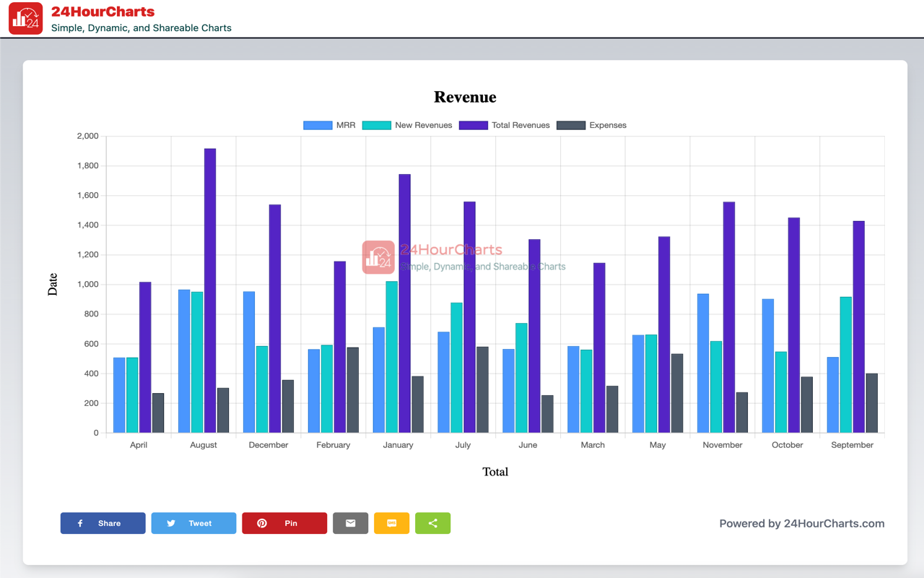Click the 'April' axis label
Viewport: 924px width, 578px height.
[139, 445]
